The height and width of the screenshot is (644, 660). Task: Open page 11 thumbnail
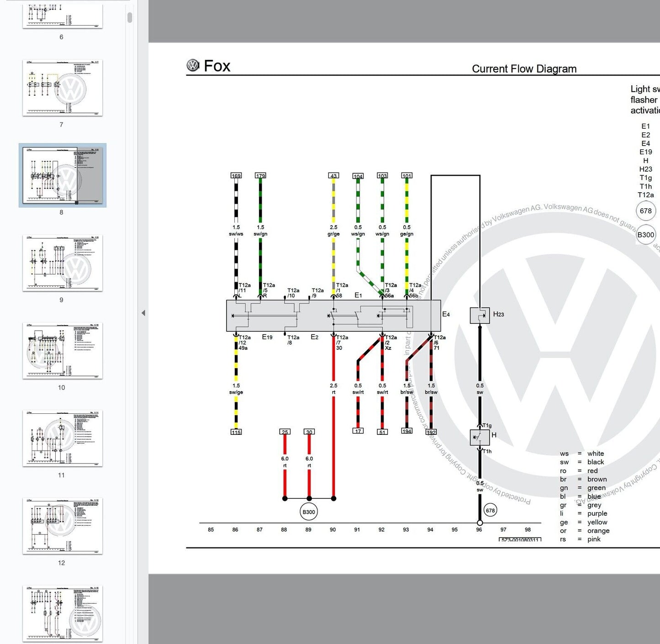coord(63,438)
